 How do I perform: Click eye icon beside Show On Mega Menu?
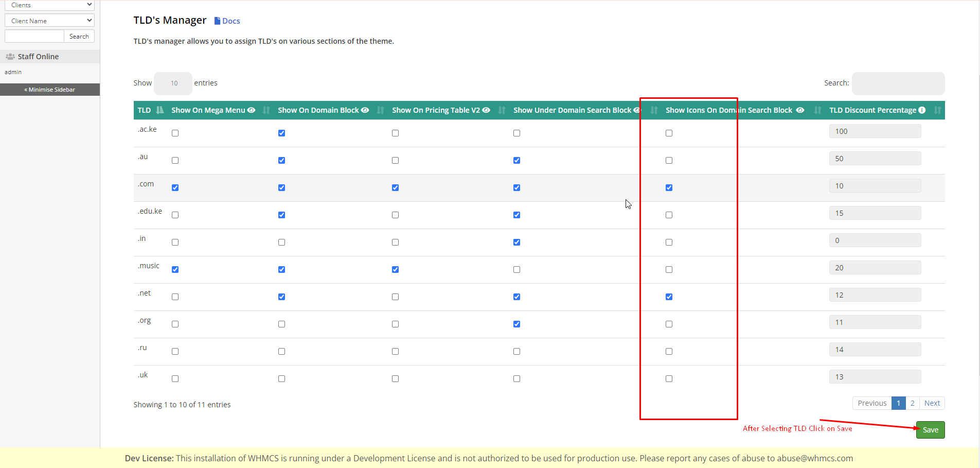252,110
